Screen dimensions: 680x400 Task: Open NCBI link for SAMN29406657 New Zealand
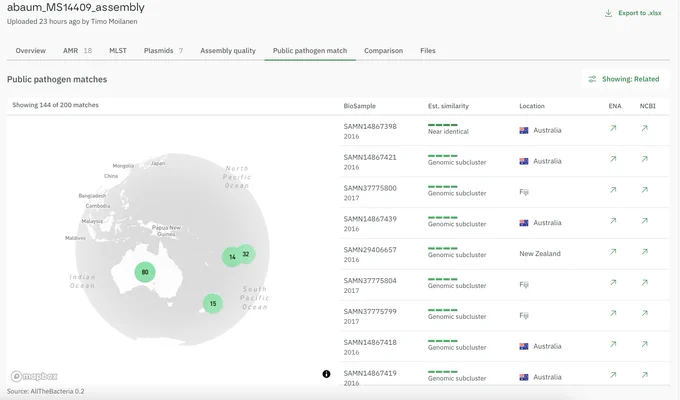pos(644,251)
